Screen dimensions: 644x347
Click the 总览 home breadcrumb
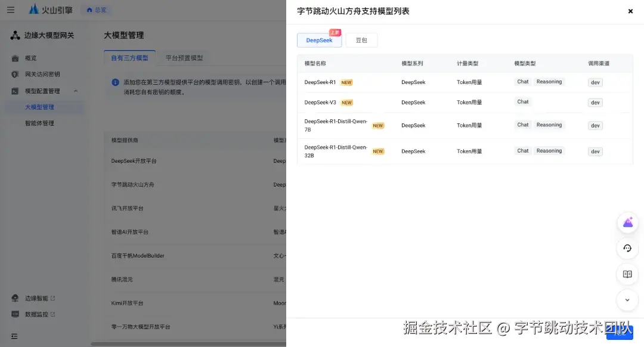tap(97, 10)
